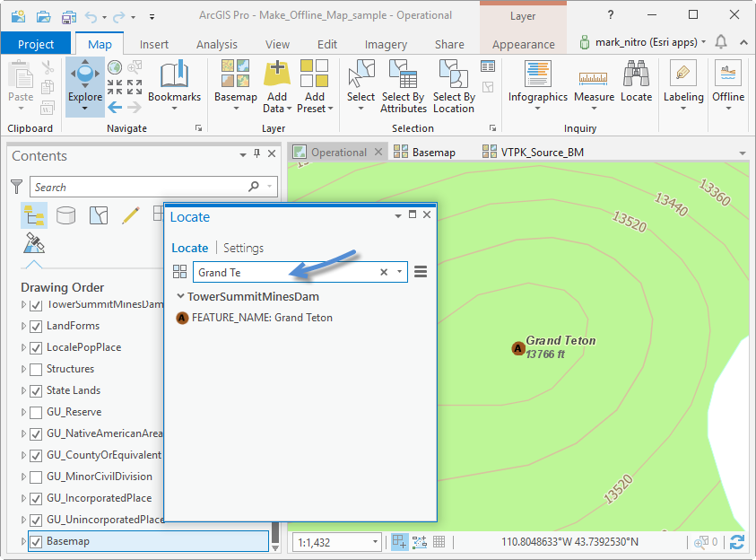
Task: Switch to the Basemap view tab
Action: (425, 153)
